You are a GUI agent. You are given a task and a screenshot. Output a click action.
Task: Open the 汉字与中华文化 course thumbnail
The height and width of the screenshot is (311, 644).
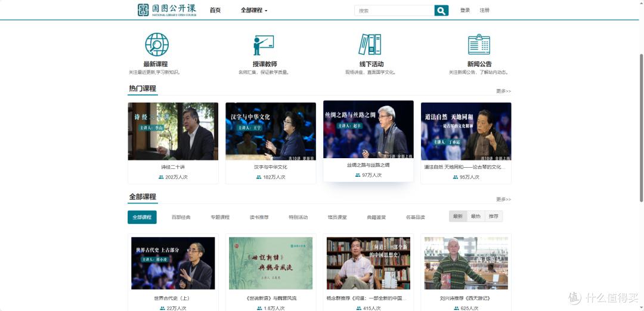271,131
